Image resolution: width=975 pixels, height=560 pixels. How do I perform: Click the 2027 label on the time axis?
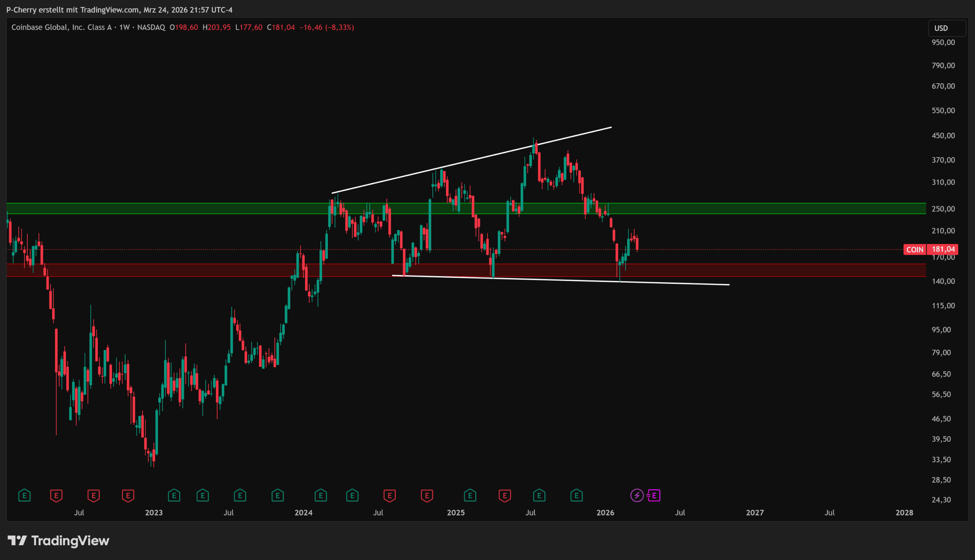tap(754, 512)
